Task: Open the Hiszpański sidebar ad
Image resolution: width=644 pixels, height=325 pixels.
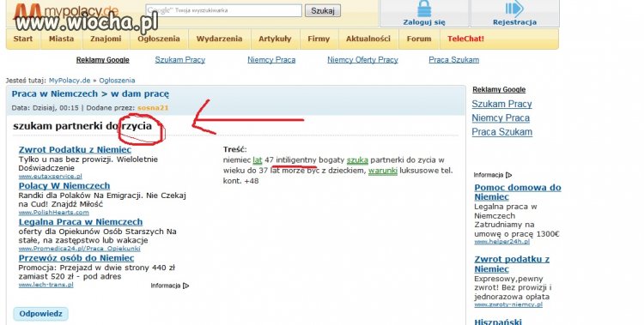Action: [498, 322]
